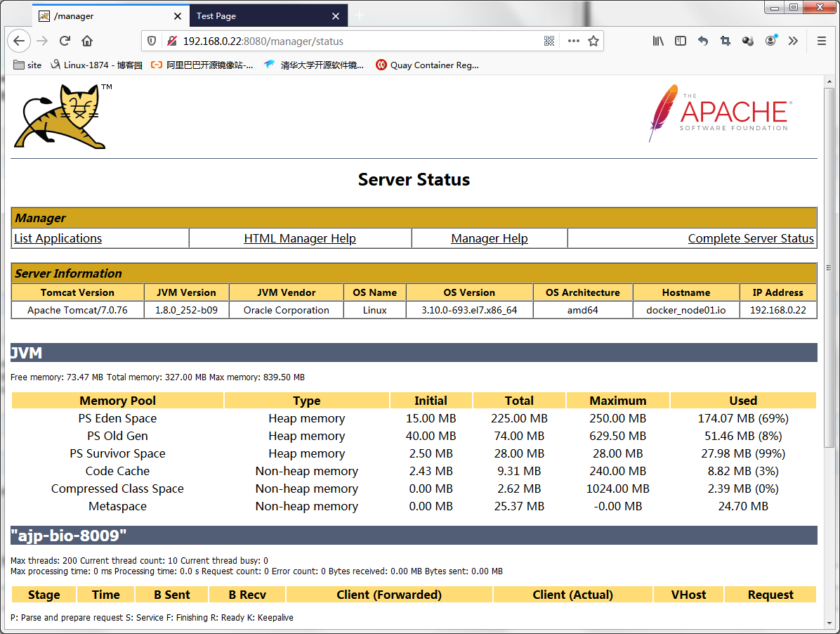This screenshot has width=840, height=634.
Task: Open the List Applications link
Action: tap(58, 238)
